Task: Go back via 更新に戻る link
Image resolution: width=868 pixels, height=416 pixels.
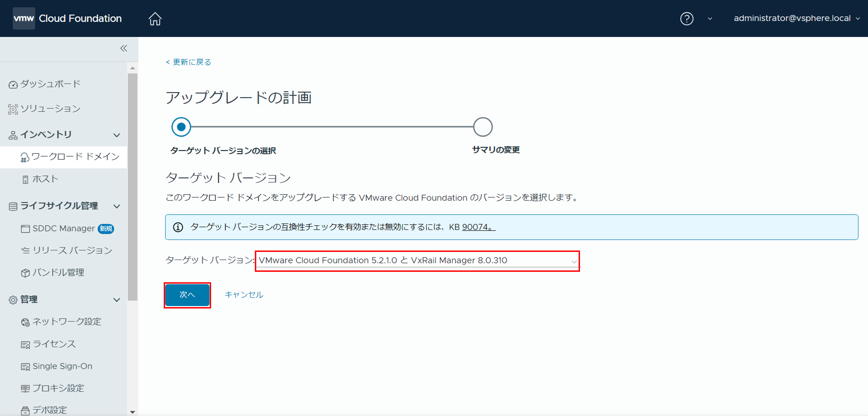Action: [188, 62]
